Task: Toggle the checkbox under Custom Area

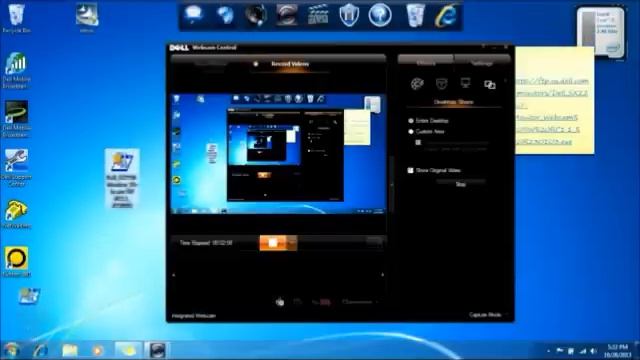Action: point(418,142)
